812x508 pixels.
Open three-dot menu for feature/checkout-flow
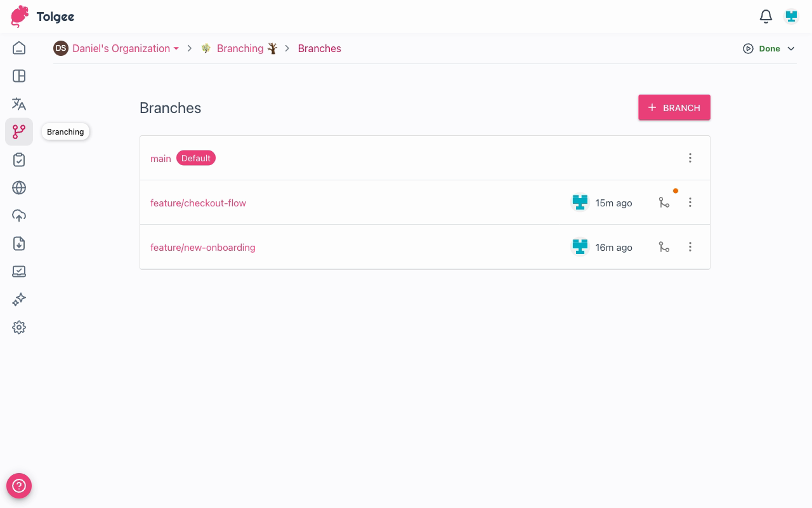pos(690,203)
